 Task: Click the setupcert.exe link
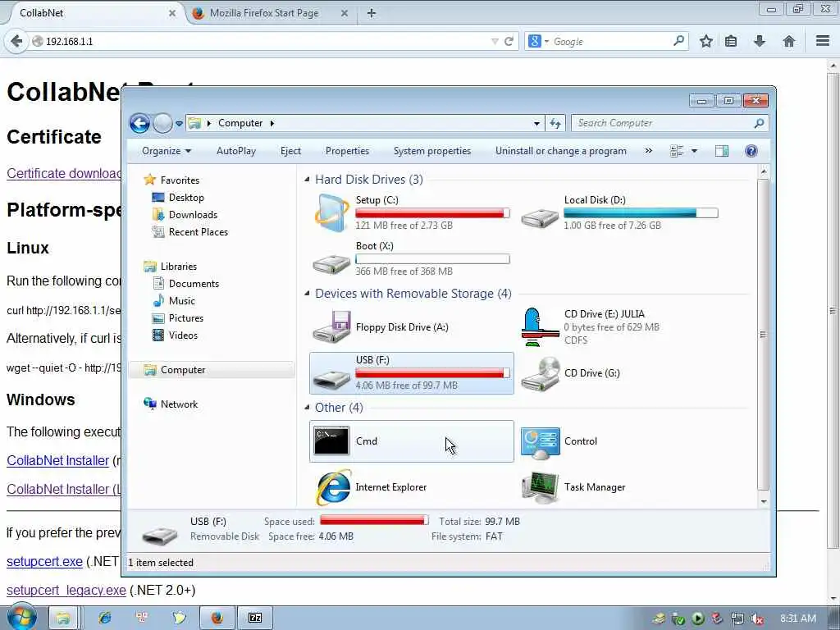pyautogui.click(x=44, y=561)
